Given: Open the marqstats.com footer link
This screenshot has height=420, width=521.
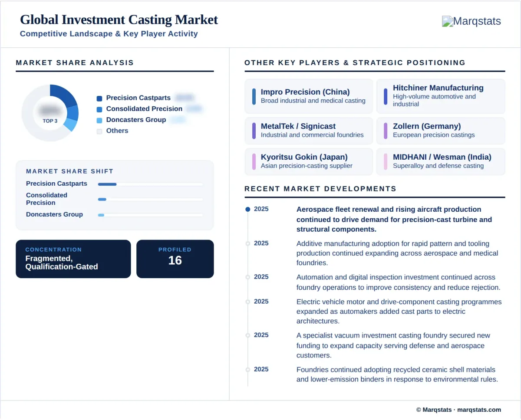Looking at the screenshot, I should click(x=479, y=410).
